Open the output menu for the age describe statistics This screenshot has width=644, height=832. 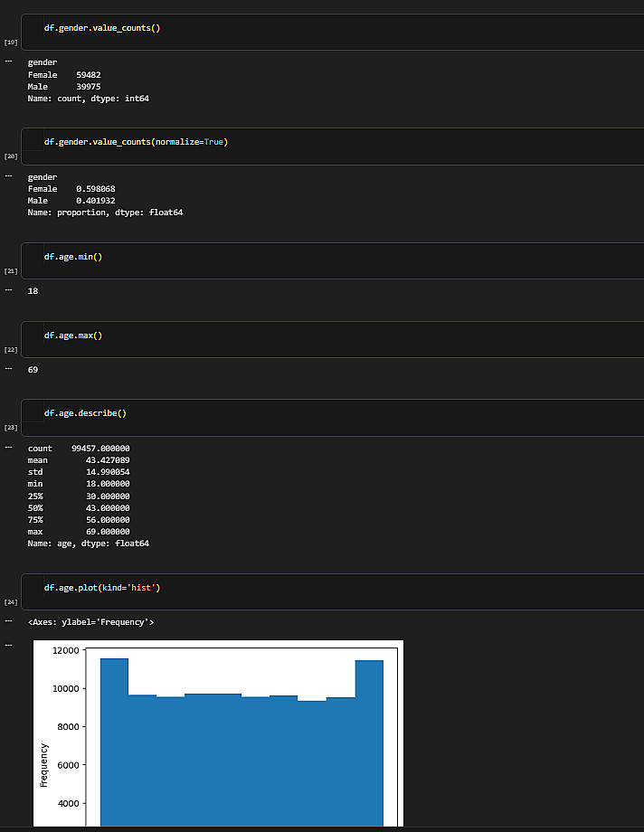pos(8,448)
